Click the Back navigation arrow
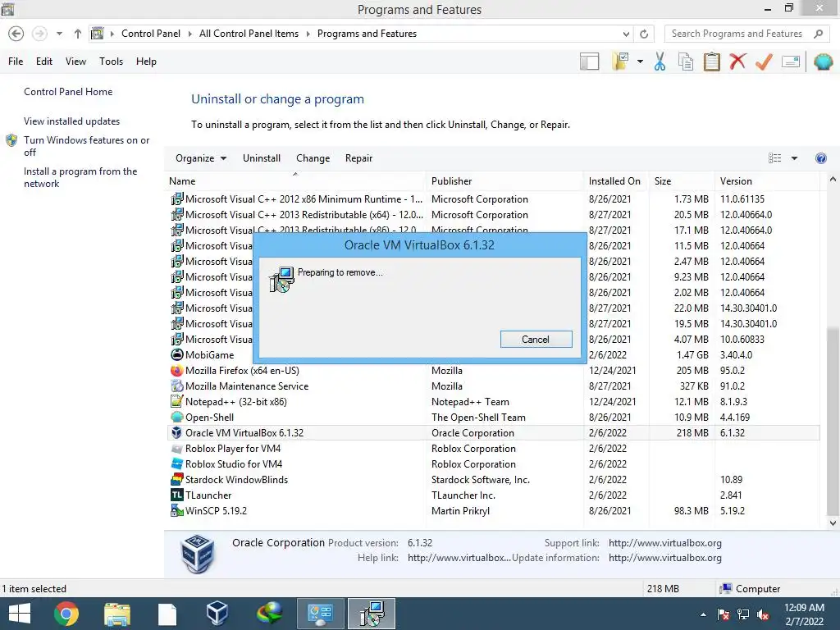Image resolution: width=840 pixels, height=630 pixels. [16, 34]
